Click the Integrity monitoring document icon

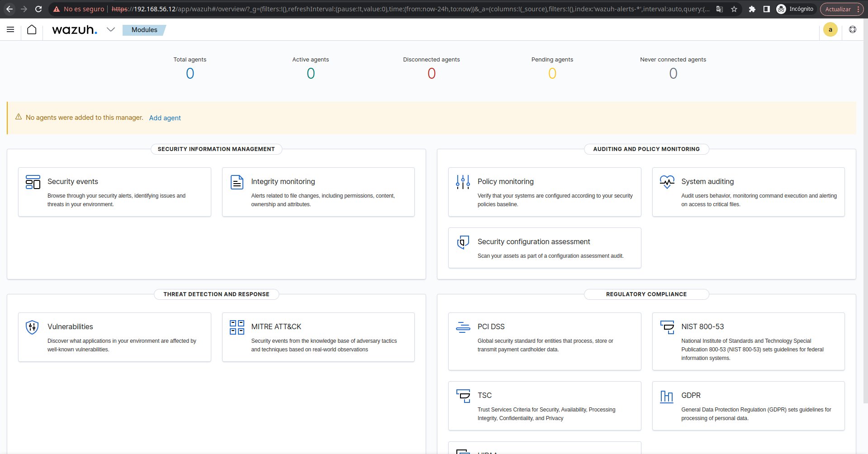point(237,182)
